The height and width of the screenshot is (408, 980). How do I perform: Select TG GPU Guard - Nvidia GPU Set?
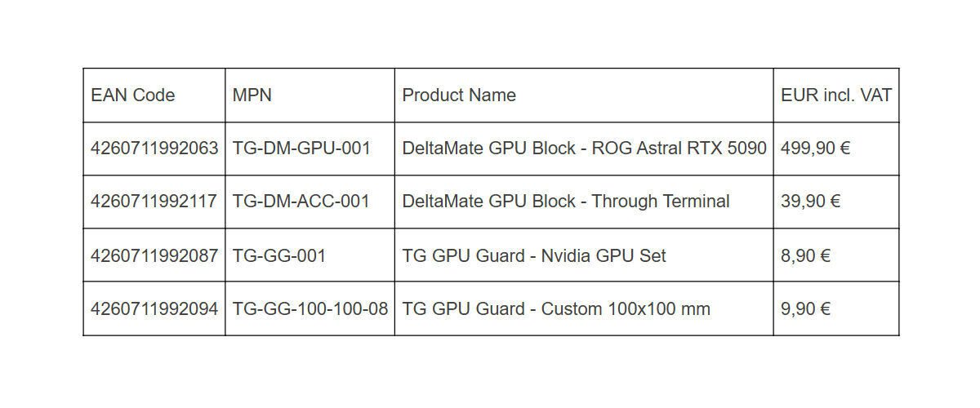(534, 256)
